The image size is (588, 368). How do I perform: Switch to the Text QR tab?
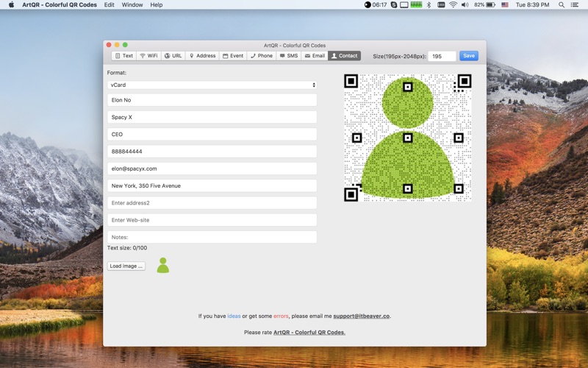pyautogui.click(x=123, y=56)
